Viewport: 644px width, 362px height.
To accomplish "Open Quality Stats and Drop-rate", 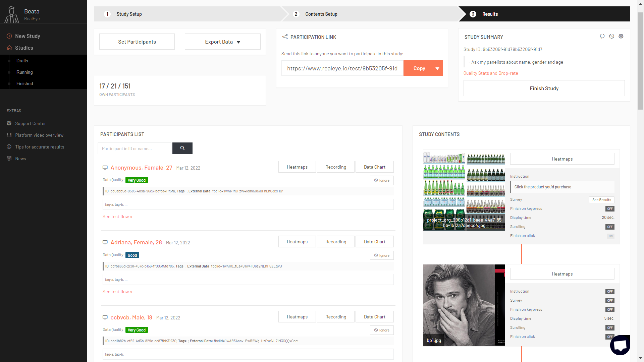I will coord(490,73).
